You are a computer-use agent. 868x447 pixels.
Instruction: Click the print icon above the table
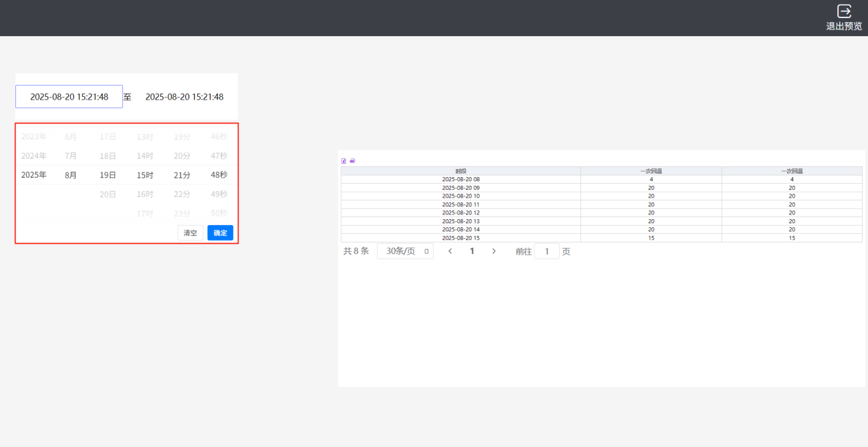352,161
